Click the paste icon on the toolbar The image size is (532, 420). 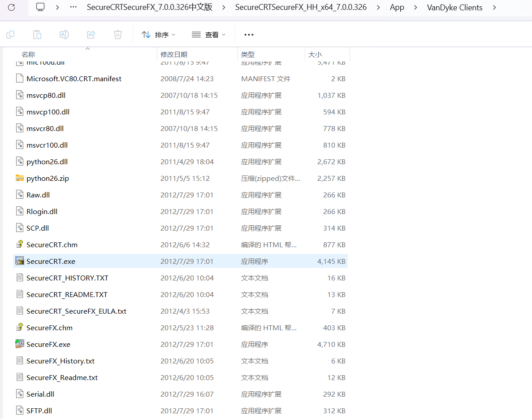pyautogui.click(x=37, y=35)
